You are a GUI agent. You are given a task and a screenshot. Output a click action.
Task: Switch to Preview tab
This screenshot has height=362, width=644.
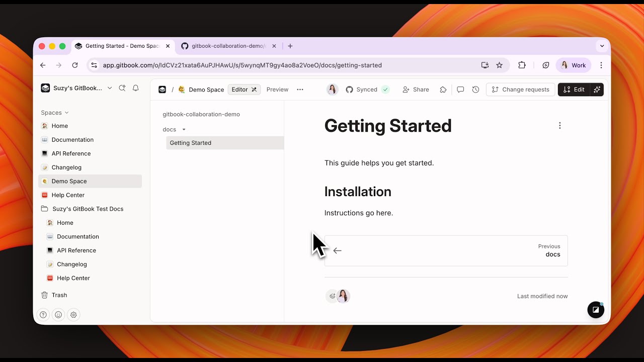coord(277,89)
